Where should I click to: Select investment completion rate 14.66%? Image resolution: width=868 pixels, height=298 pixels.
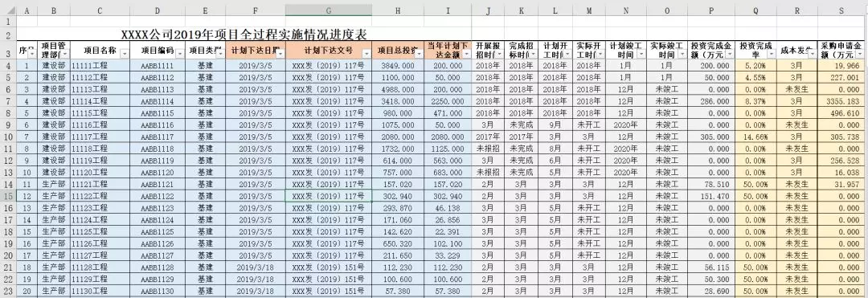(755, 137)
